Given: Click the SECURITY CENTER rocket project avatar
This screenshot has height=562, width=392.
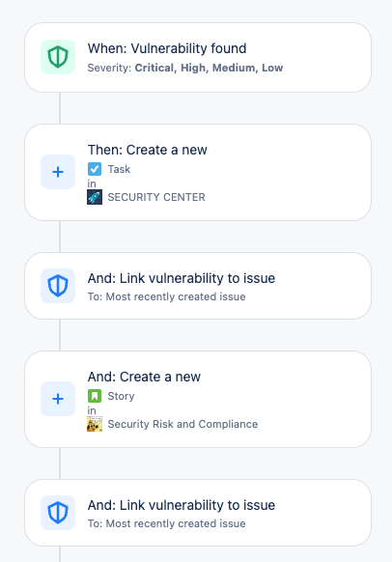Looking at the screenshot, I should pyautogui.click(x=95, y=197).
